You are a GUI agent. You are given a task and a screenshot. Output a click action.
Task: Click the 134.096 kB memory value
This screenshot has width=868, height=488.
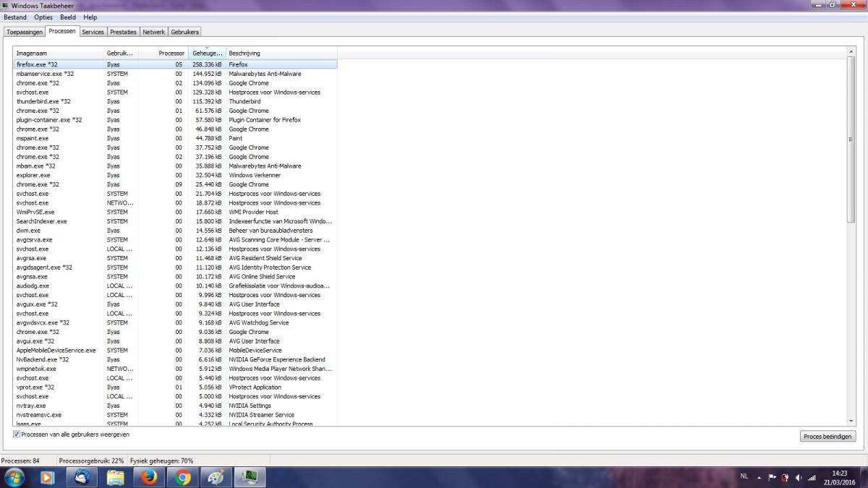[207, 83]
